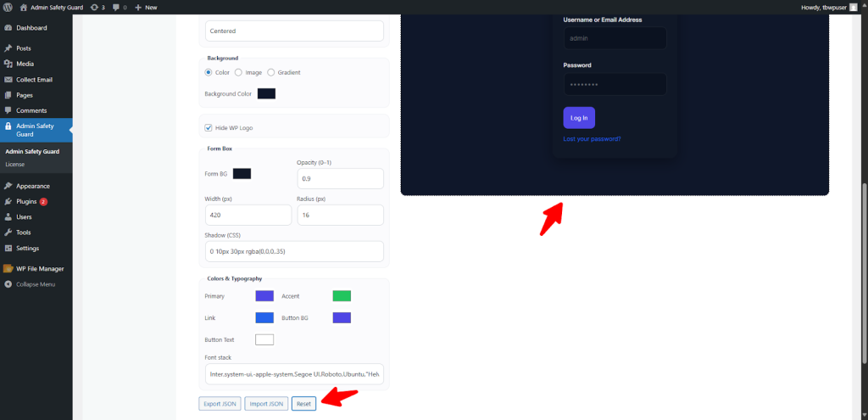Open Plugins in the sidebar
Screen dimensions: 868x420
pos(26,201)
